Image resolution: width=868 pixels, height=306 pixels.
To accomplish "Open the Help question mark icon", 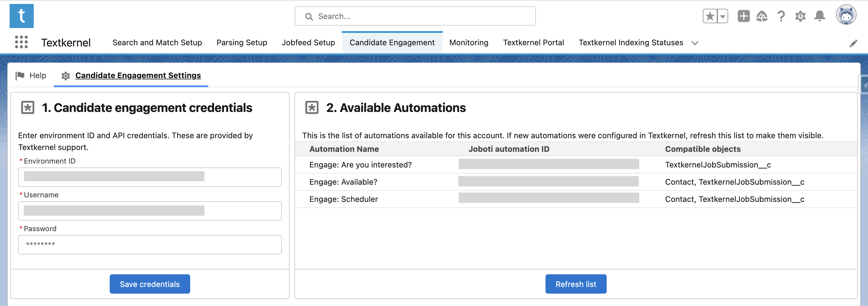I will (781, 16).
